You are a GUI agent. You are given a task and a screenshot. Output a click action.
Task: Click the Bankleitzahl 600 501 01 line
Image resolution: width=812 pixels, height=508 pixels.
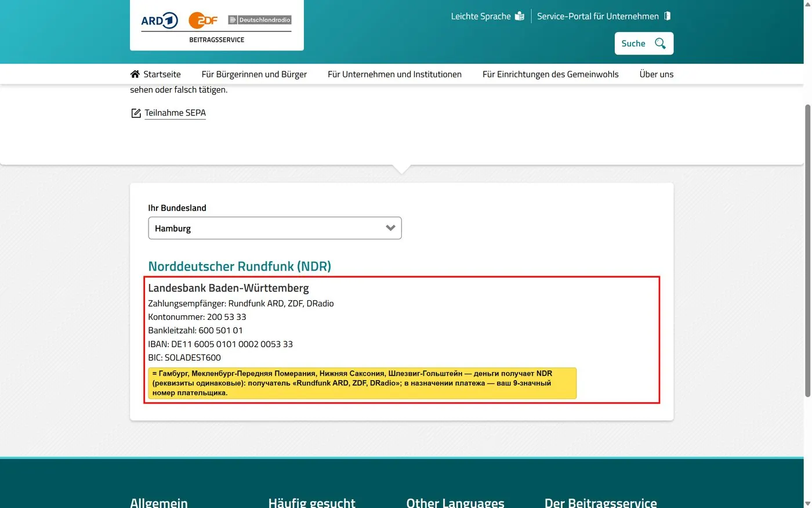coord(195,330)
